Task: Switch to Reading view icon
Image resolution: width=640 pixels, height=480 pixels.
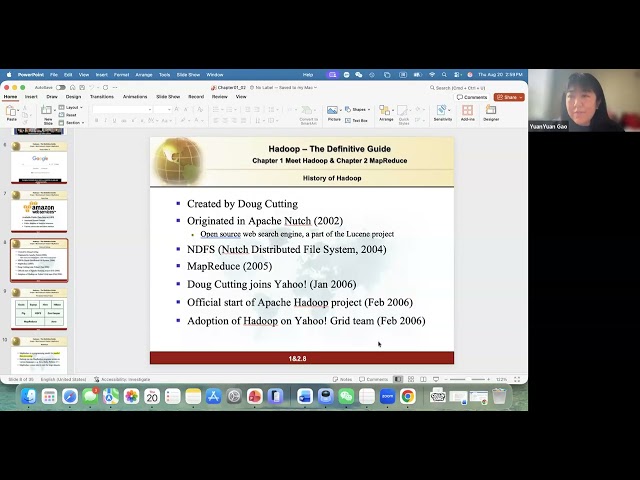Action: point(423,379)
